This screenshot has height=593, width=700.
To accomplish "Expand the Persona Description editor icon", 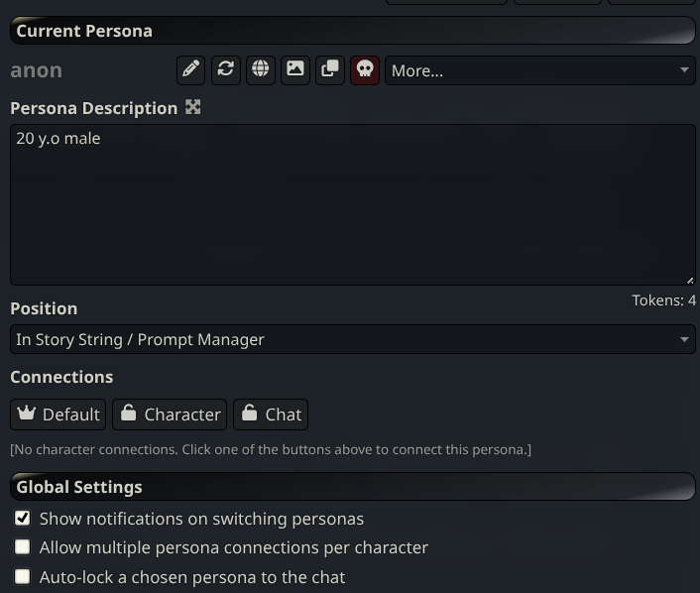I will tap(193, 107).
